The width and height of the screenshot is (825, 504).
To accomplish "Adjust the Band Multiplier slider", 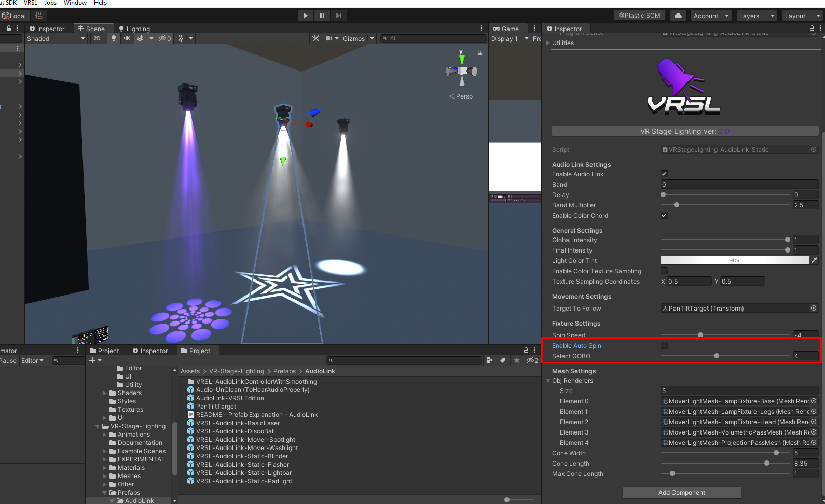I will coord(725,205).
